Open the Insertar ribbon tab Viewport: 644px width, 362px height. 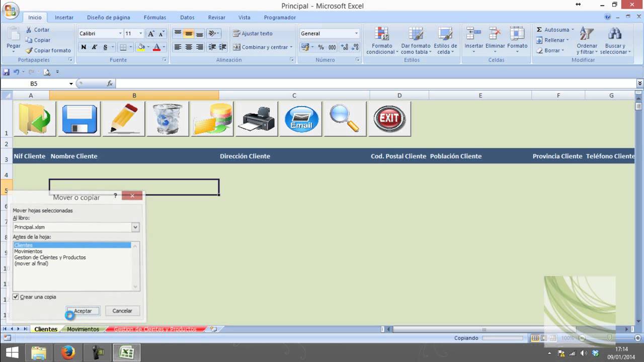(x=64, y=17)
